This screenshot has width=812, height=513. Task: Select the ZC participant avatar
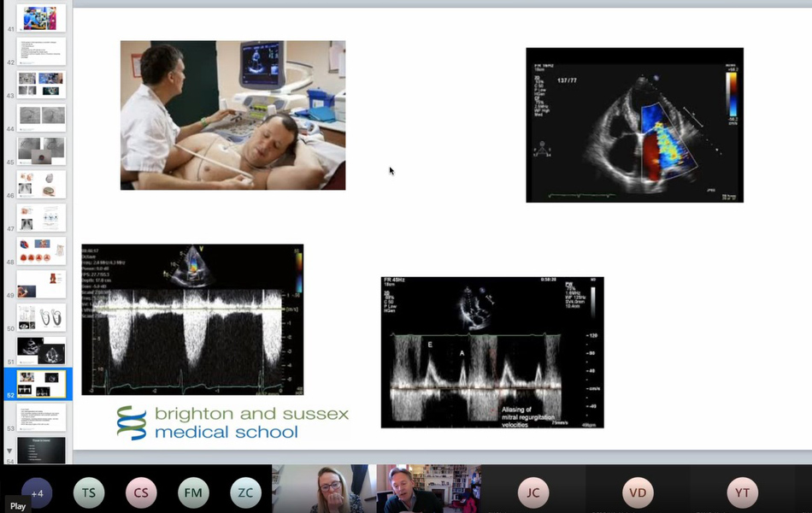pyautogui.click(x=245, y=493)
